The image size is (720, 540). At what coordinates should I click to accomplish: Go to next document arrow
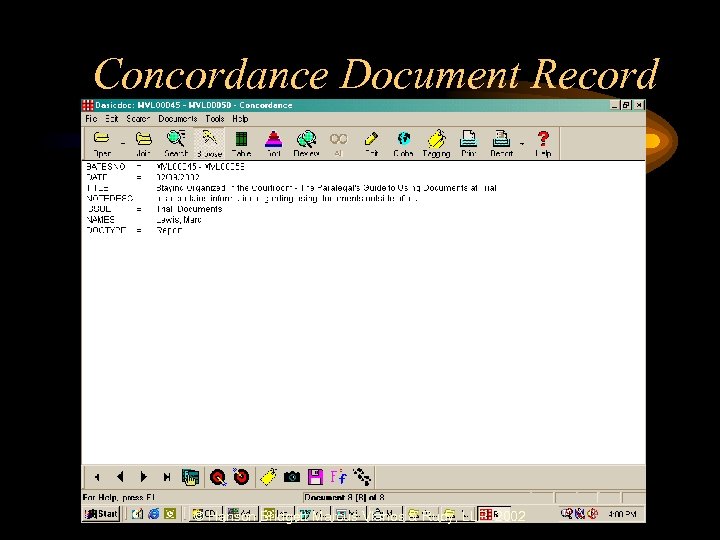point(144,478)
